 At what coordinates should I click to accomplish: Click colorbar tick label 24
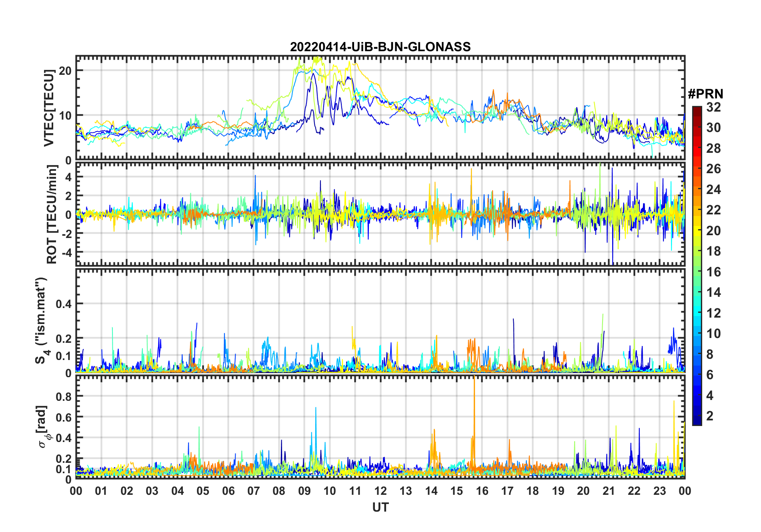(x=714, y=189)
